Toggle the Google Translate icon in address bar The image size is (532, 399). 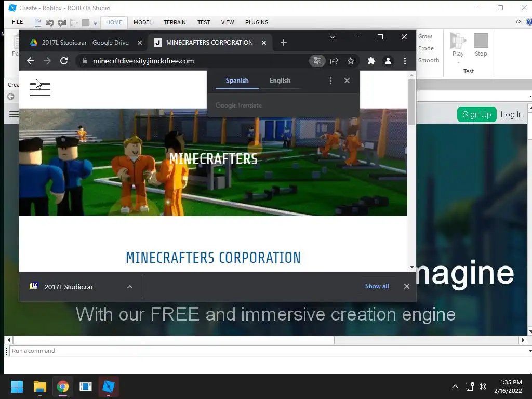(317, 61)
